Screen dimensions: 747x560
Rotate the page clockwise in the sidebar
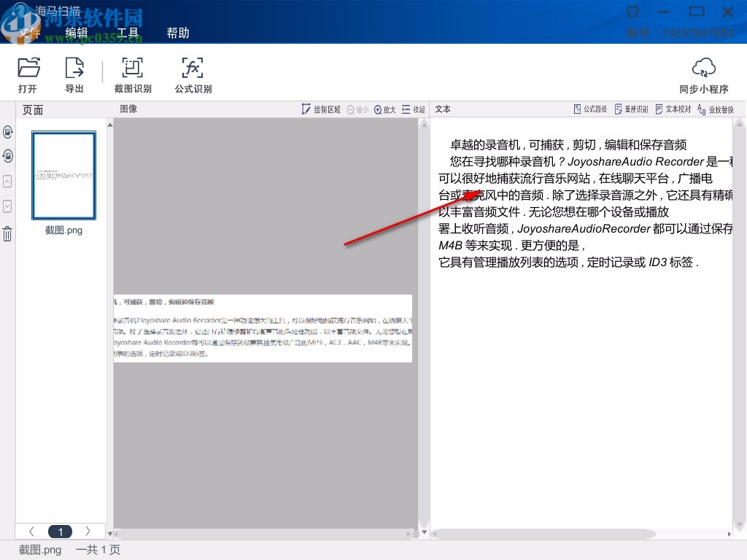(8, 132)
